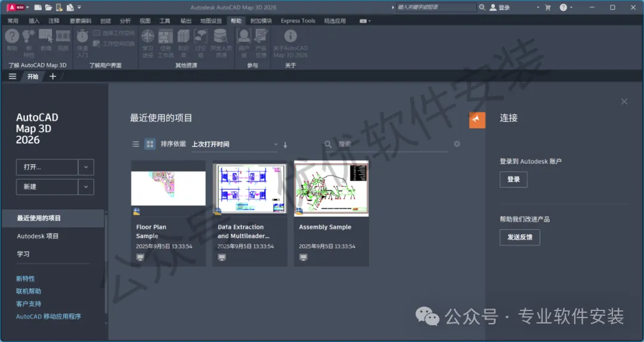Click the title bar help question mark icon
Image resolution: width=644 pixels, height=342 pixels.
click(563, 7)
